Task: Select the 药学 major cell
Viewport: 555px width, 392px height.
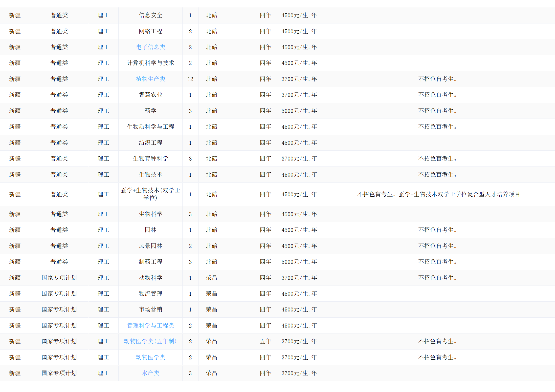Action: pos(151,111)
